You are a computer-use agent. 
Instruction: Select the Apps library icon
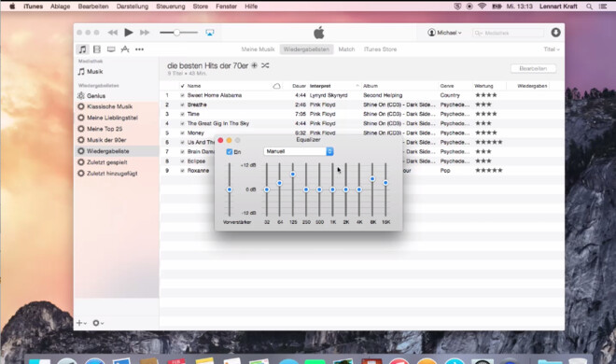point(125,49)
